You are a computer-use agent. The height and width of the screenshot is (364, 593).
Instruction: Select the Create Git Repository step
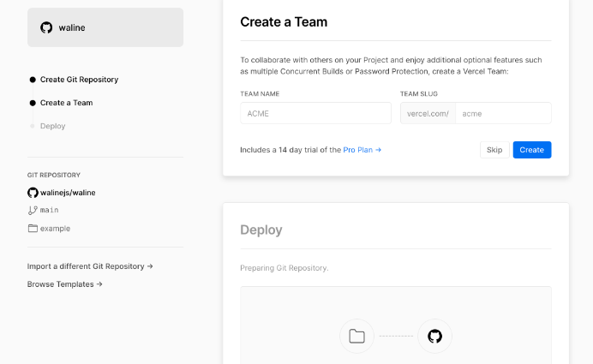click(x=79, y=80)
